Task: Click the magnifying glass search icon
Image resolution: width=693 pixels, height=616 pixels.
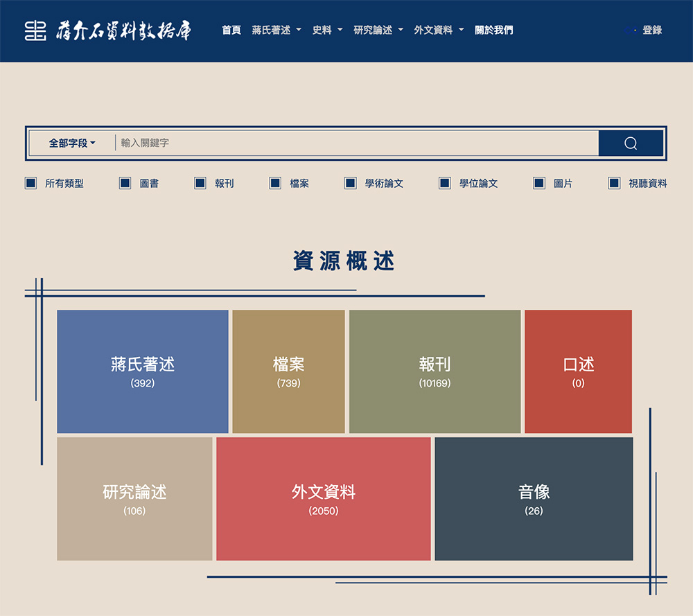Action: coord(629,143)
